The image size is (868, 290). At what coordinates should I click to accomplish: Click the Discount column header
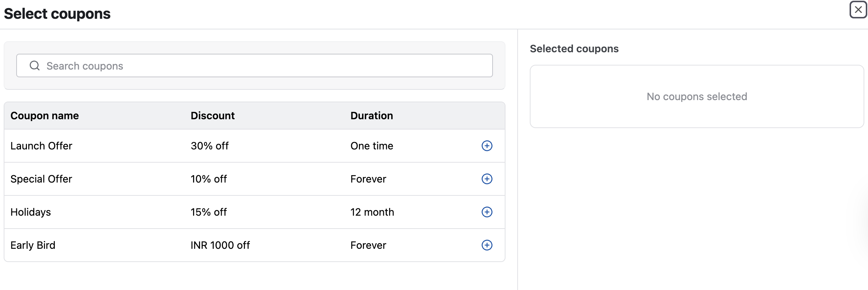213,116
